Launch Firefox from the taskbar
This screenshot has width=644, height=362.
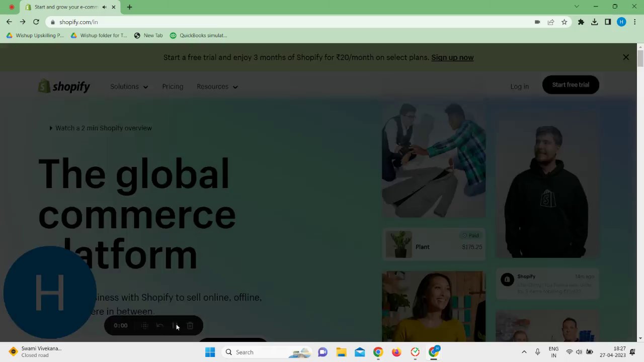pos(396,352)
